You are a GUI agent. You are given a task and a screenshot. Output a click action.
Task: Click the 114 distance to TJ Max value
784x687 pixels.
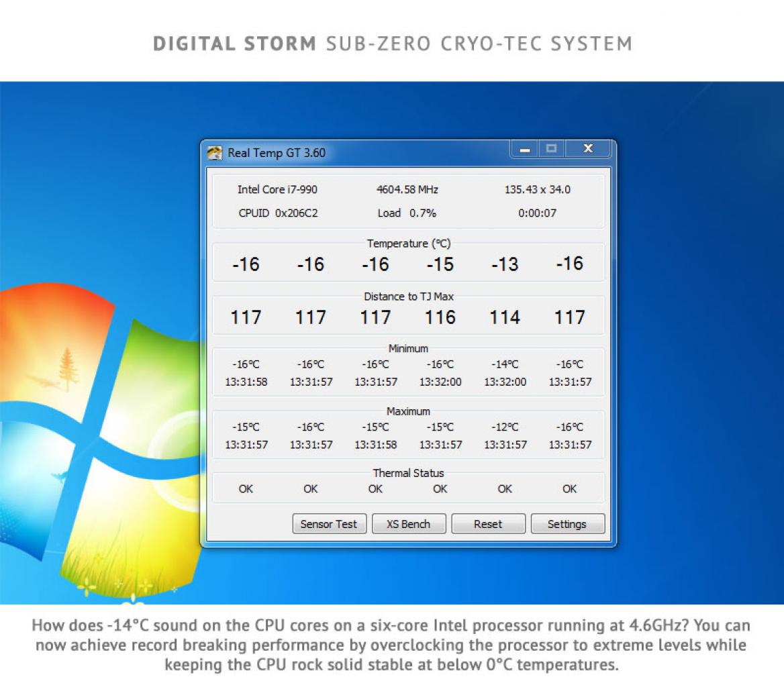coord(505,317)
